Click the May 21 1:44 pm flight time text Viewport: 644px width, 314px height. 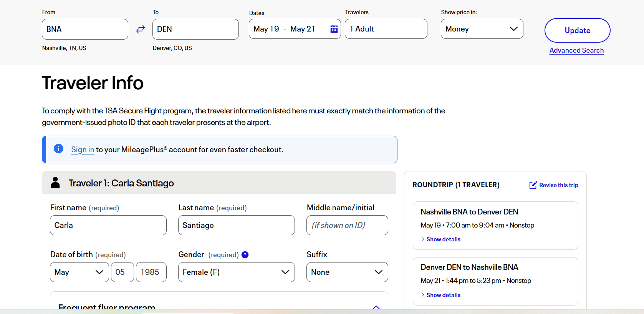pos(476,281)
